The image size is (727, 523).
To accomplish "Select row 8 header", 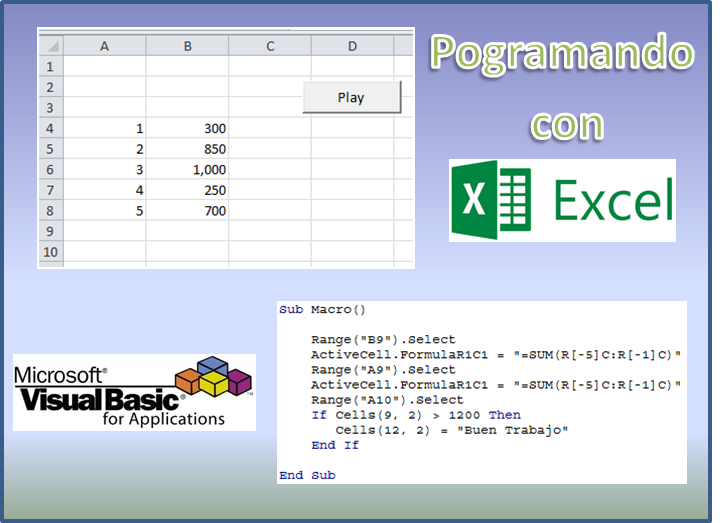I will coord(51,210).
